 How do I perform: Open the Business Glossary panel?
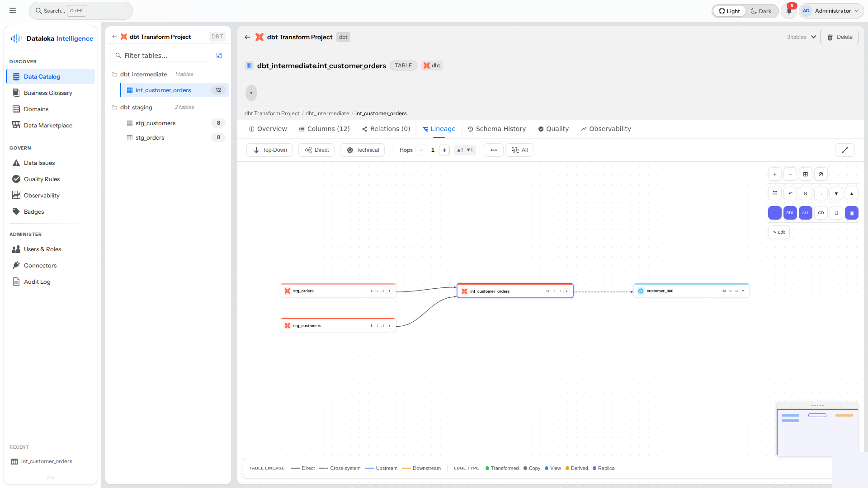[16, 93]
